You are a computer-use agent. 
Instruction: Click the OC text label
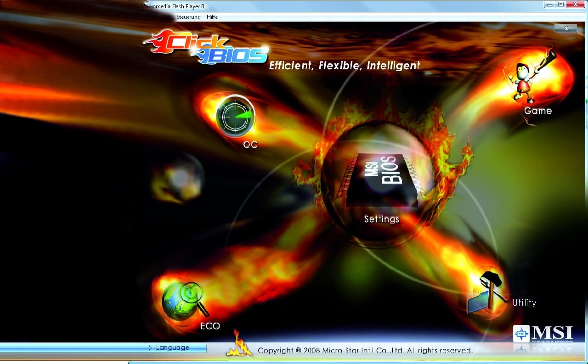(250, 145)
